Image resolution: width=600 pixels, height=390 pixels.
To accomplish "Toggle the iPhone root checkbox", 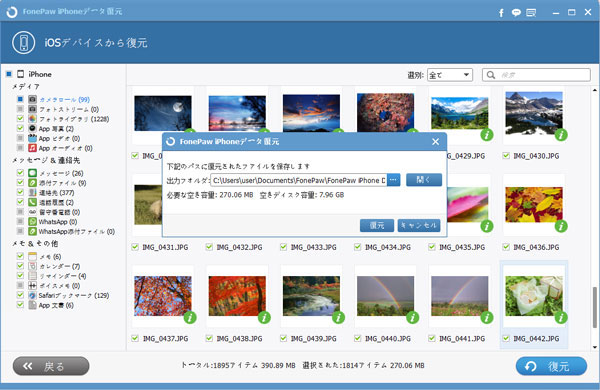I will pyautogui.click(x=9, y=74).
